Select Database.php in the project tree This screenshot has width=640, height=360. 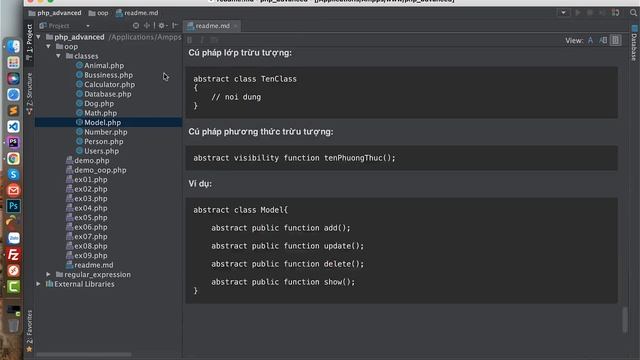point(107,94)
